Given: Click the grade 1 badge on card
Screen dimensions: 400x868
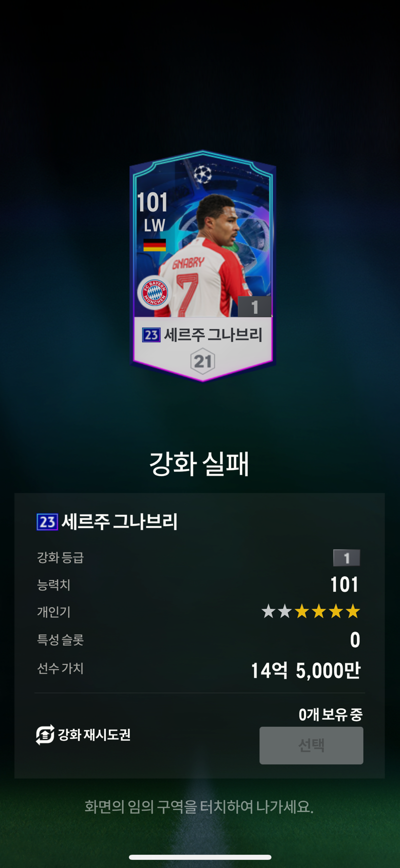Looking at the screenshot, I should [254, 306].
